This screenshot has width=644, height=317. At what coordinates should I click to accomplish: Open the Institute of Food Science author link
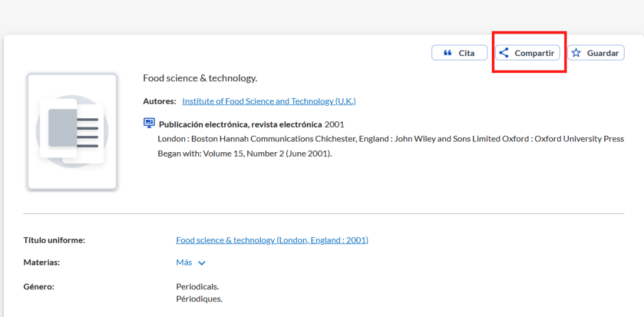coord(269,101)
